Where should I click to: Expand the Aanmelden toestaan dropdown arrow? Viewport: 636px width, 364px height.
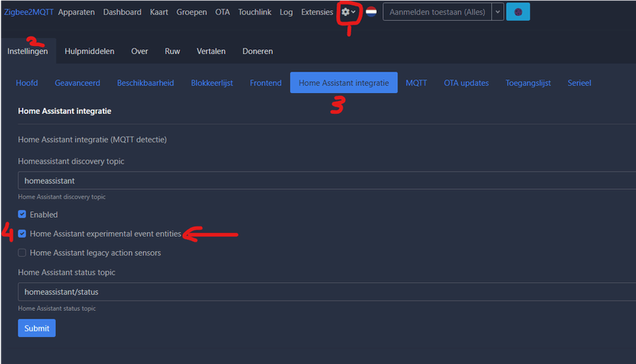[498, 12]
